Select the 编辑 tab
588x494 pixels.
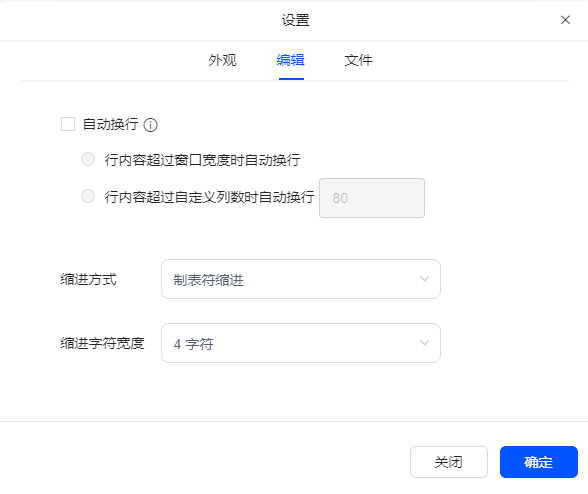[x=291, y=60]
